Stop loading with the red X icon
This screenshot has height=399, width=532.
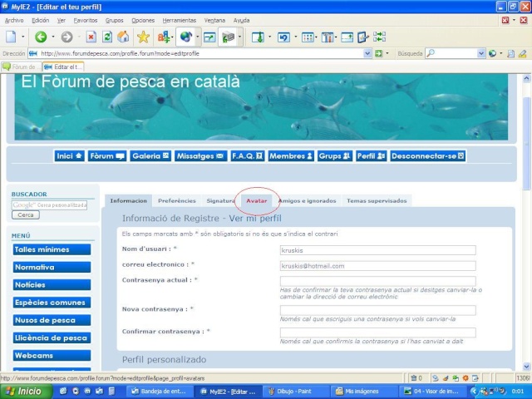pyautogui.click(x=91, y=37)
